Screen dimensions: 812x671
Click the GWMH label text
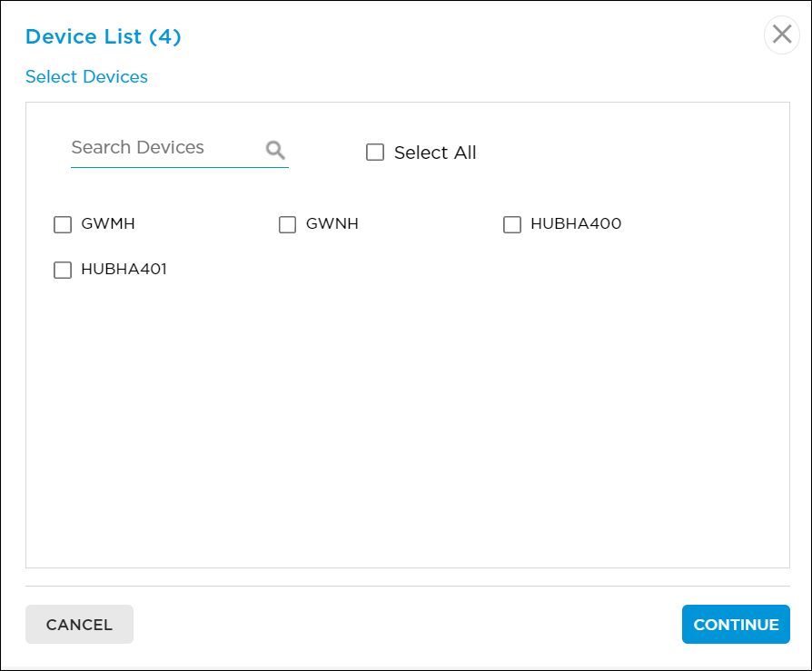pyautogui.click(x=106, y=223)
